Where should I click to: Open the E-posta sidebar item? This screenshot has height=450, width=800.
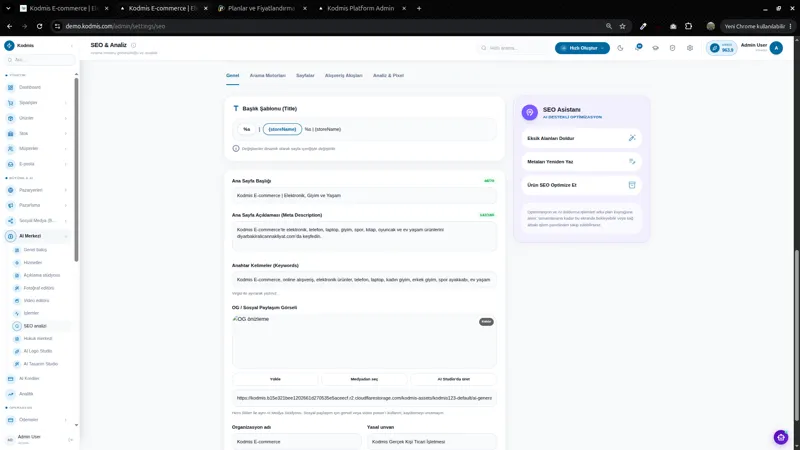pyautogui.click(x=37, y=164)
